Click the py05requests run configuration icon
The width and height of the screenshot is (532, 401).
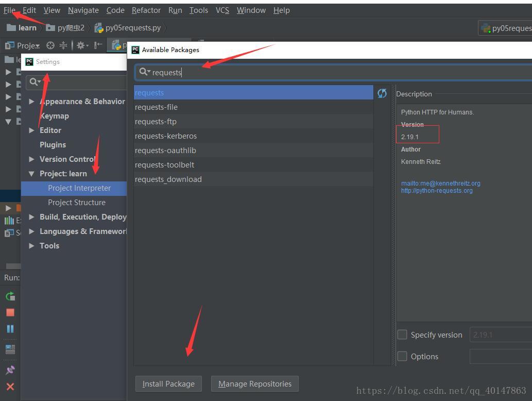(486, 28)
